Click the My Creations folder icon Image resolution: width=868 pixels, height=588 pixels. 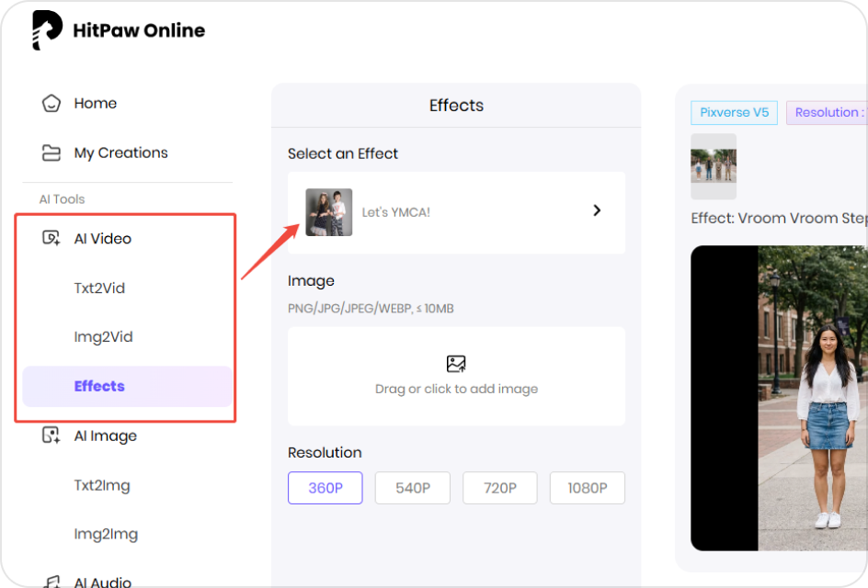[51, 153]
